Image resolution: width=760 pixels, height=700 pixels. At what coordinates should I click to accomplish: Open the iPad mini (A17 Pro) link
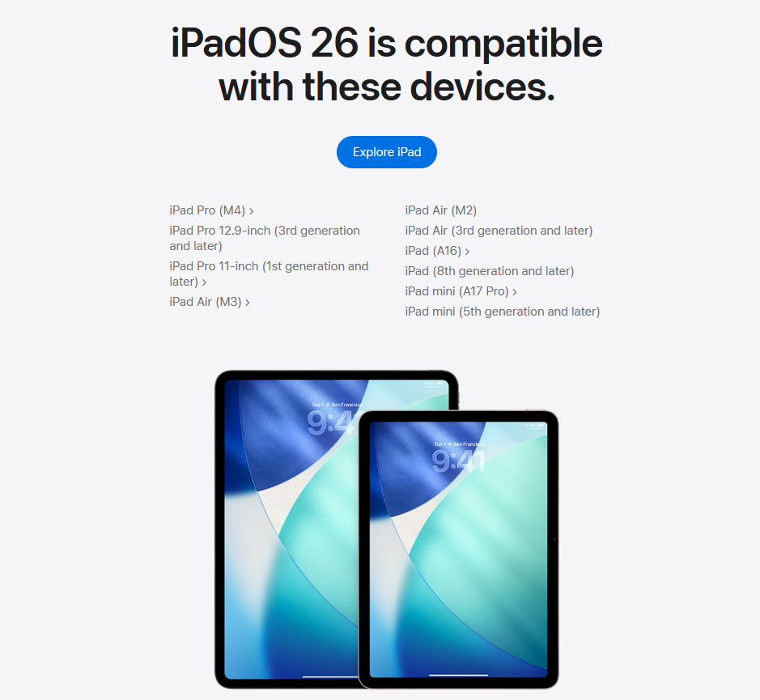pyautogui.click(x=461, y=291)
